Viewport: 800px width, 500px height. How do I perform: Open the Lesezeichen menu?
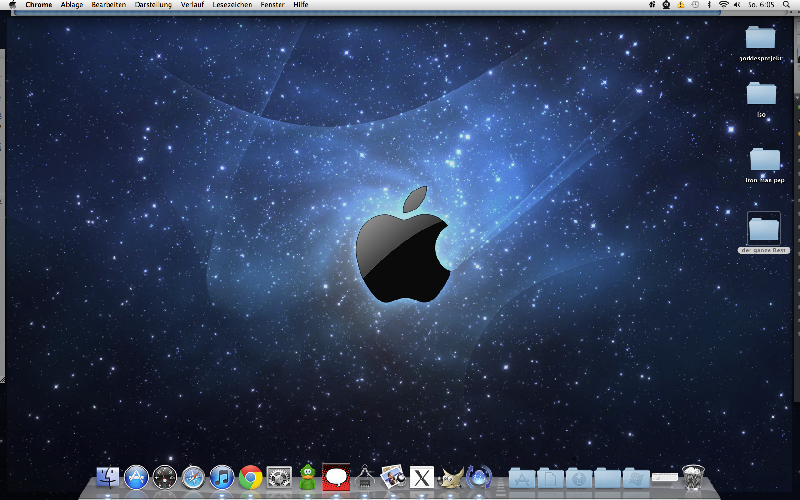(x=232, y=5)
